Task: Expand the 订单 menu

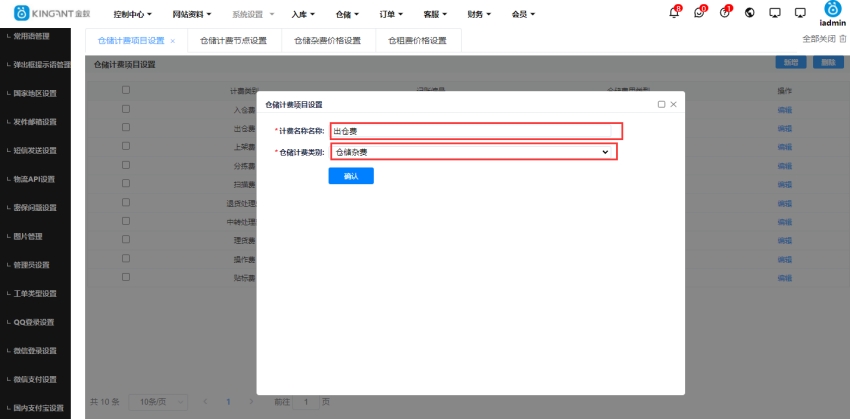Action: (391, 15)
